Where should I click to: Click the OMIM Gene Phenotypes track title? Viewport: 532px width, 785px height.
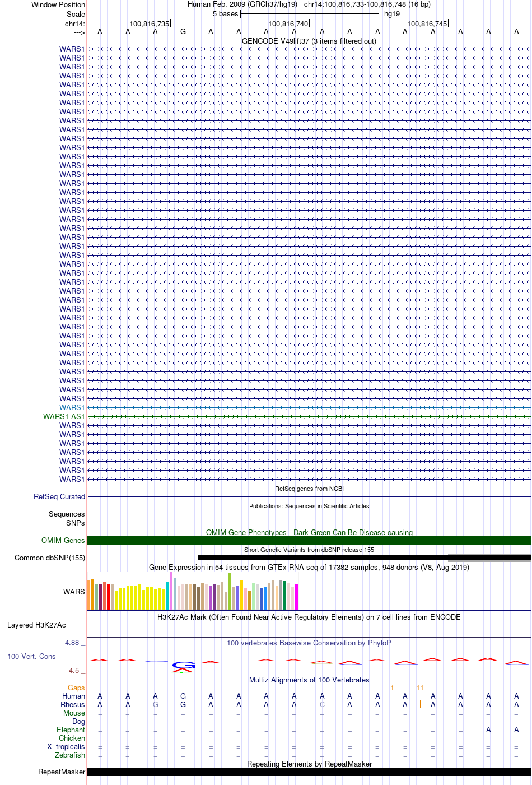[x=309, y=532]
